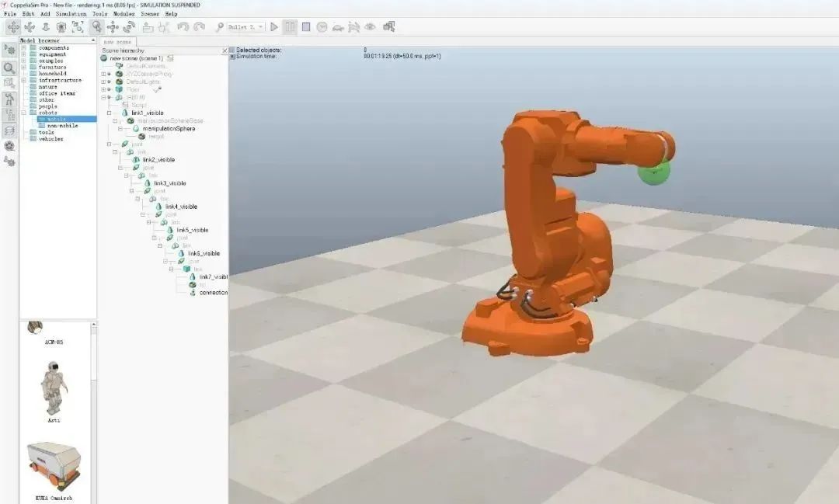Toggle visualization with the eye icon
The width and height of the screenshot is (839, 504).
(370, 26)
